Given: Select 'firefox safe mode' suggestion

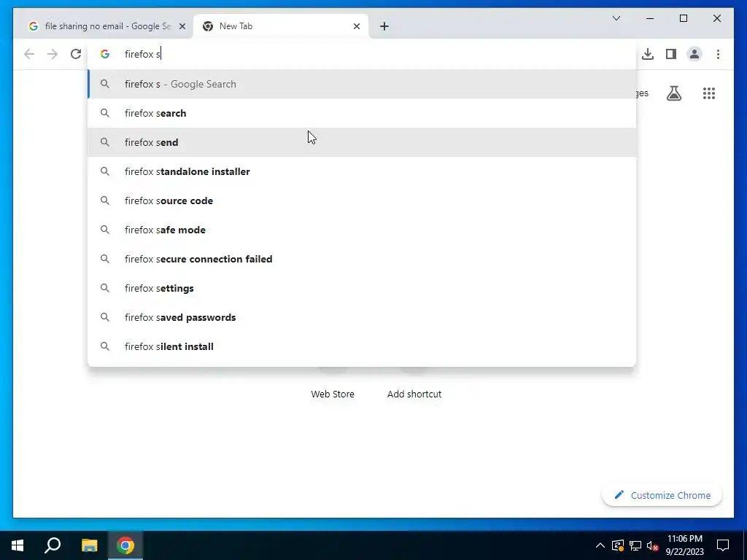Looking at the screenshot, I should (x=362, y=230).
